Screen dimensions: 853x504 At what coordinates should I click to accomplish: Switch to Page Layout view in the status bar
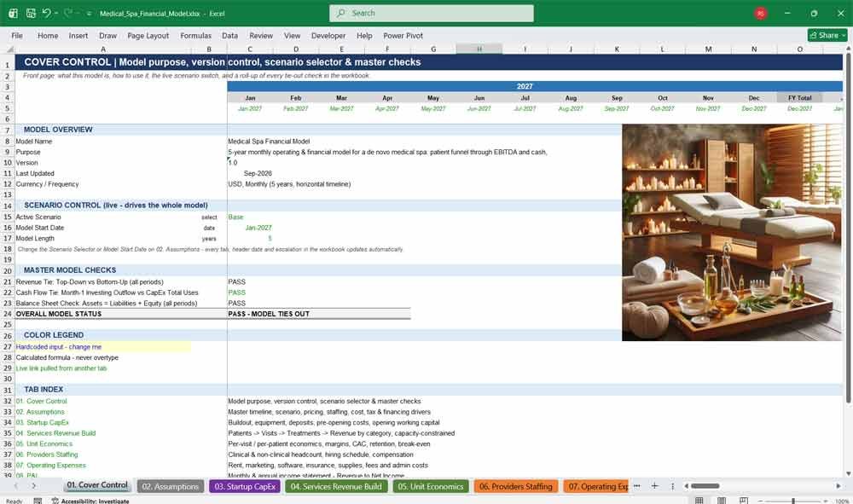[x=722, y=501]
